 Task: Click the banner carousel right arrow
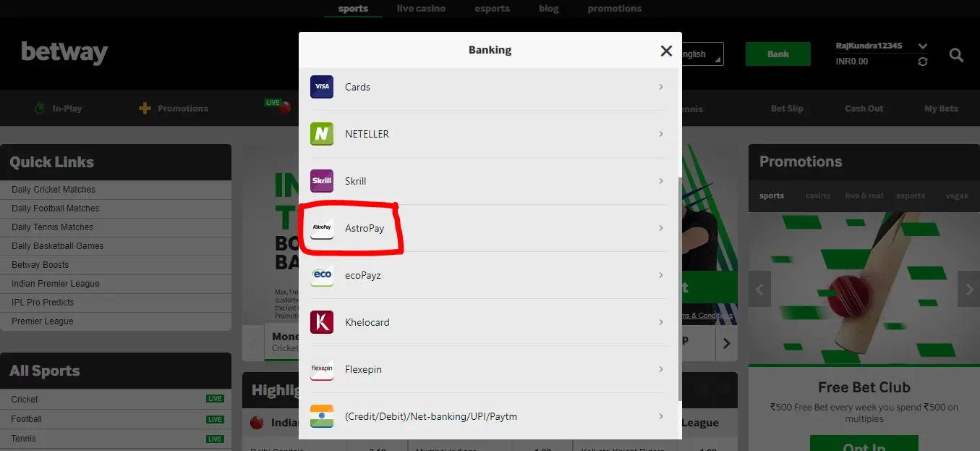coord(727,343)
